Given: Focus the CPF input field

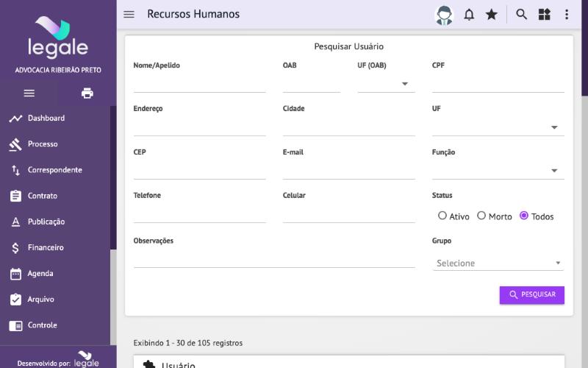Looking at the screenshot, I should coord(498,84).
